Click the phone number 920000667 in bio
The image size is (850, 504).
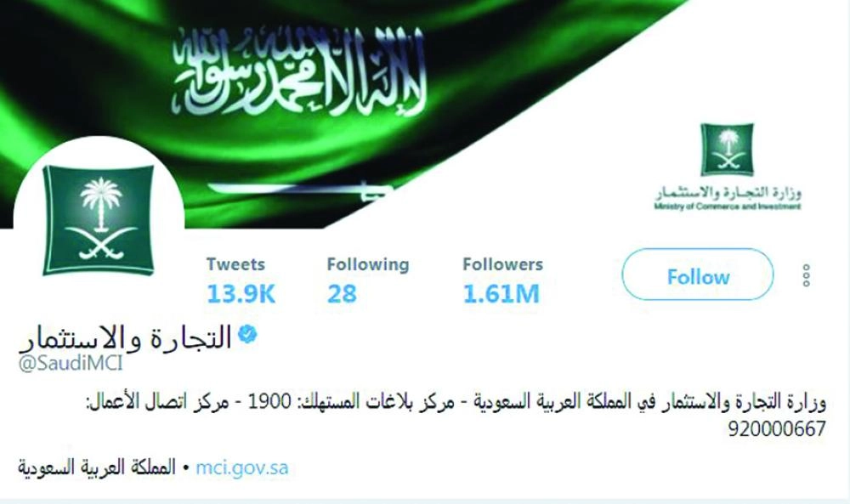(777, 429)
